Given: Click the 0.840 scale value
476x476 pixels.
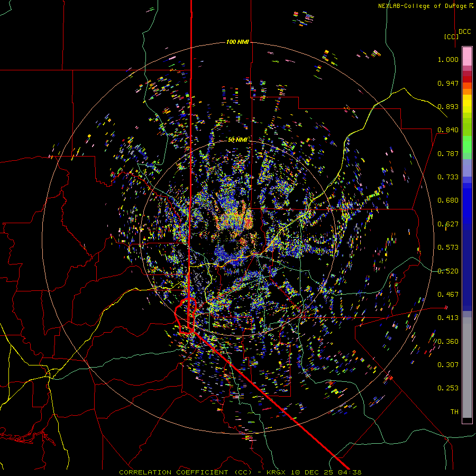Looking at the screenshot, I should pyautogui.click(x=448, y=130).
